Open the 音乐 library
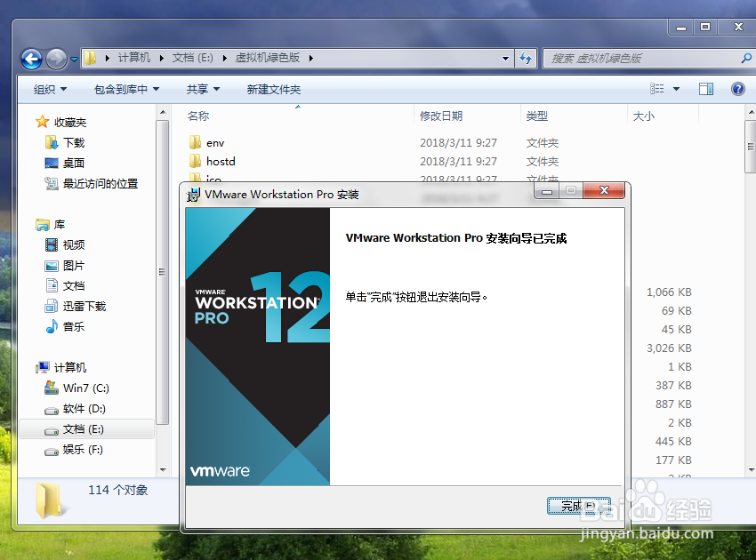The image size is (756, 560). point(74,327)
